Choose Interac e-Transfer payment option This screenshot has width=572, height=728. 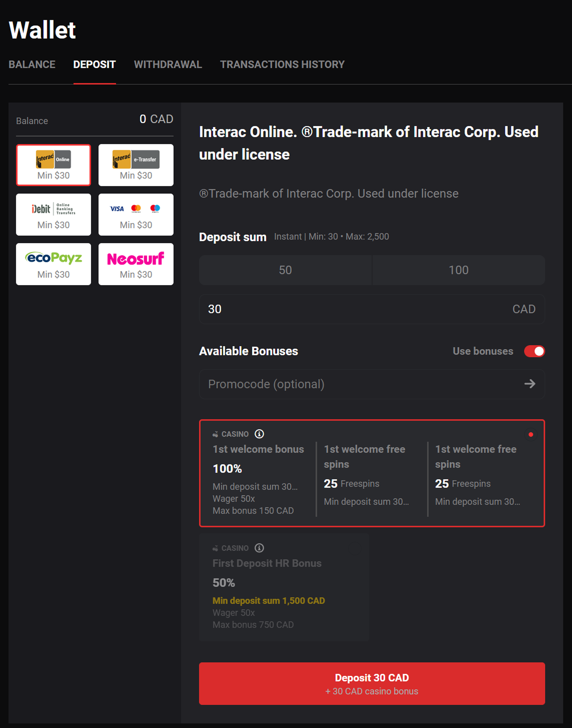[136, 165]
